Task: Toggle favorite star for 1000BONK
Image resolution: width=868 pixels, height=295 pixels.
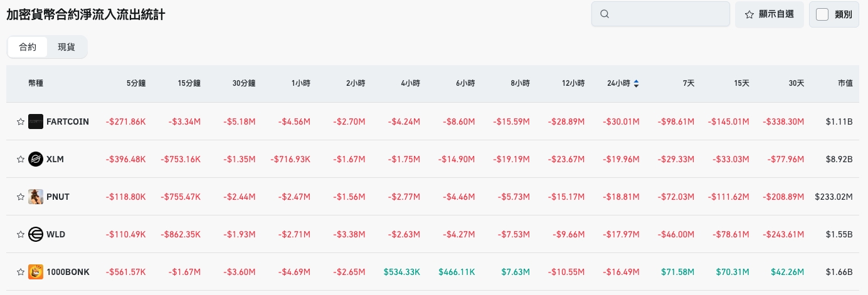Action: pyautogui.click(x=21, y=272)
